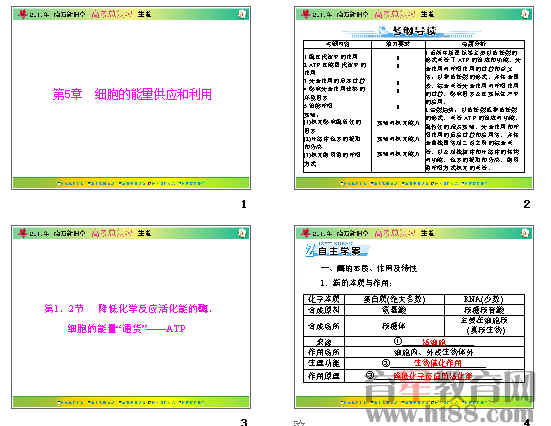Click the home icon on slide 2 header
This screenshot has width=551, height=426.
525,14
